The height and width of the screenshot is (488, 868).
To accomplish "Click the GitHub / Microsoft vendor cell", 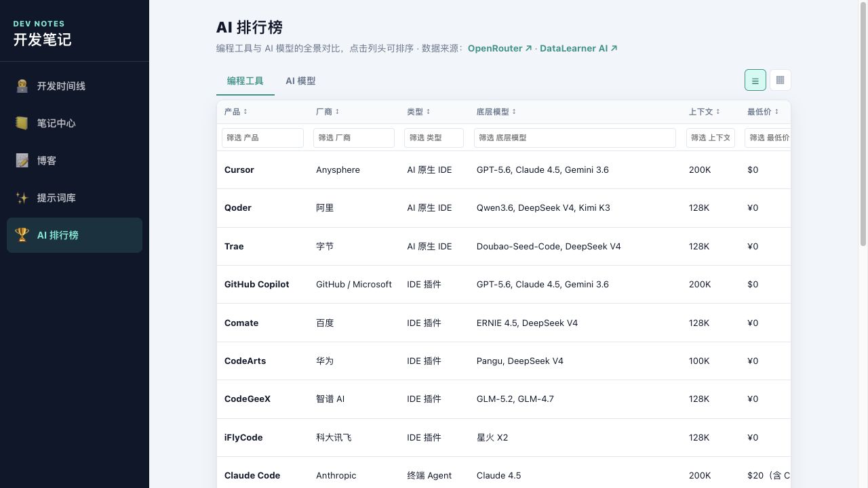I will point(354,285).
